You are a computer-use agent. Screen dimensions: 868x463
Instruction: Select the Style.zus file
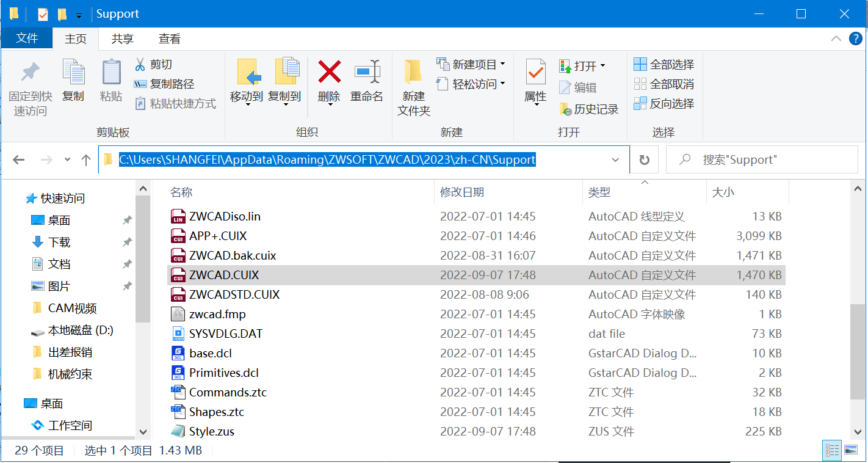tap(476, 431)
